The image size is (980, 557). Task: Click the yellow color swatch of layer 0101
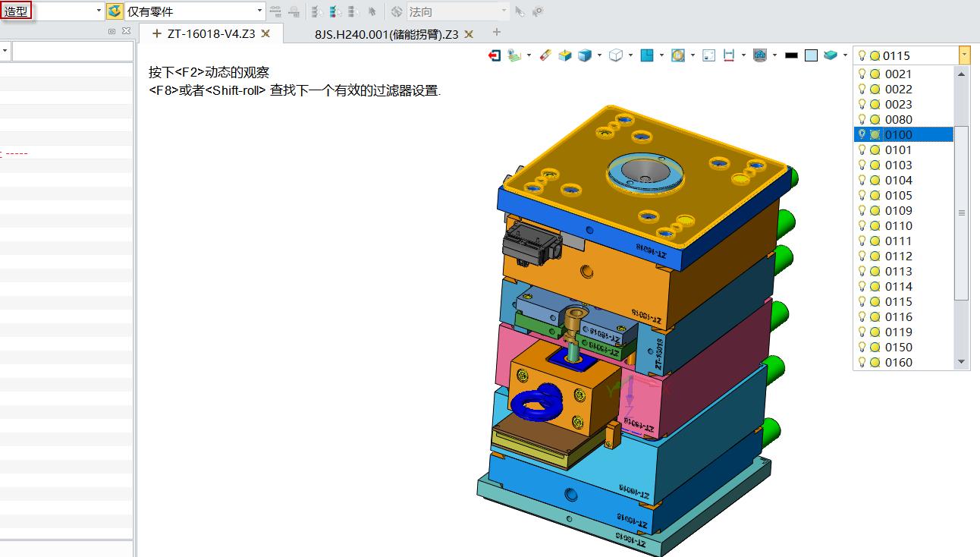876,149
